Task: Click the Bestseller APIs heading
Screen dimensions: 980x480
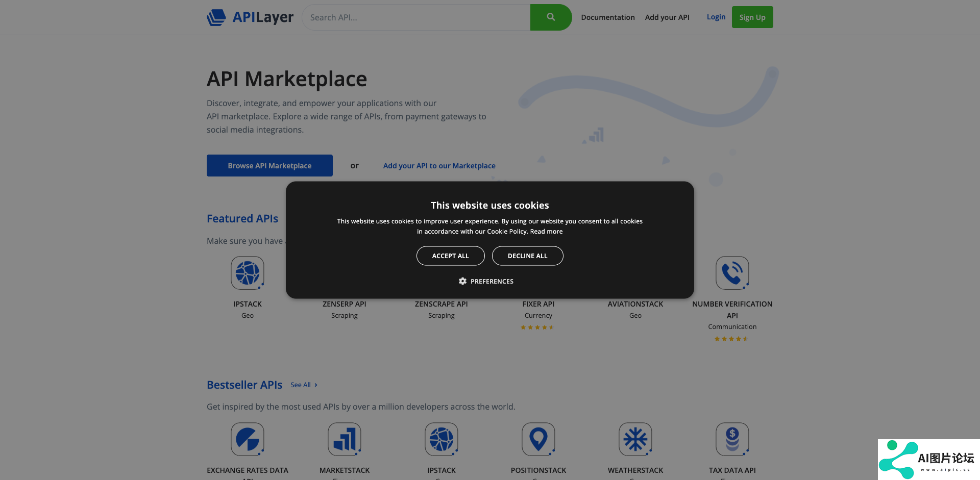Action: coord(244,385)
